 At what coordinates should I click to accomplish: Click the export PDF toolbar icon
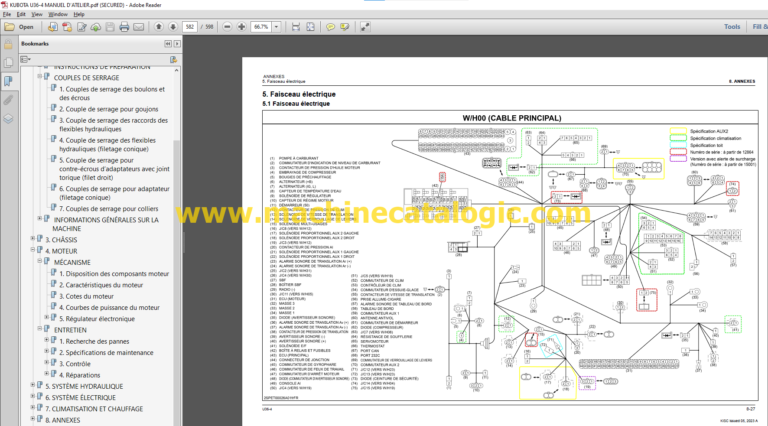pyautogui.click(x=52, y=27)
